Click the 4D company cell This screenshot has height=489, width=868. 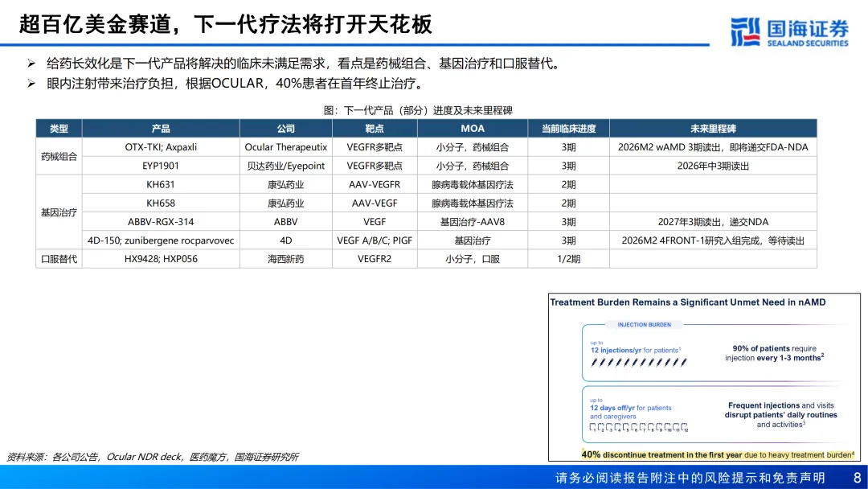click(x=286, y=240)
